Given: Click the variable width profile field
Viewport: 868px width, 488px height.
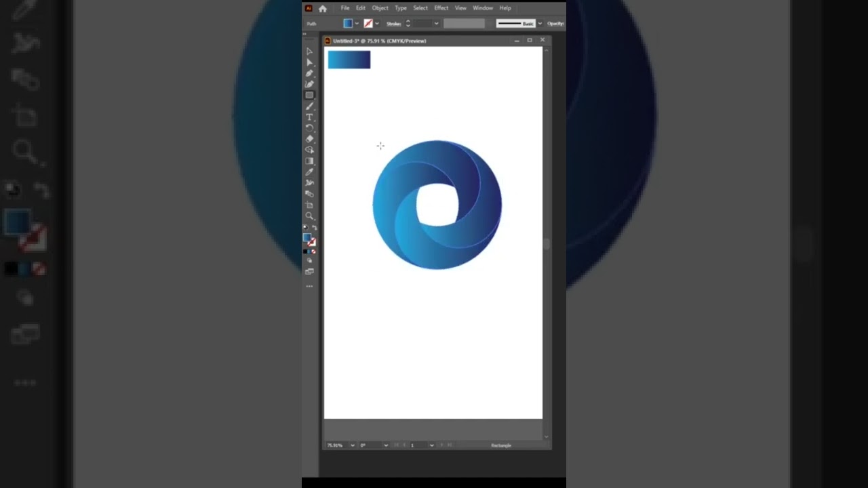Looking at the screenshot, I should click(465, 24).
